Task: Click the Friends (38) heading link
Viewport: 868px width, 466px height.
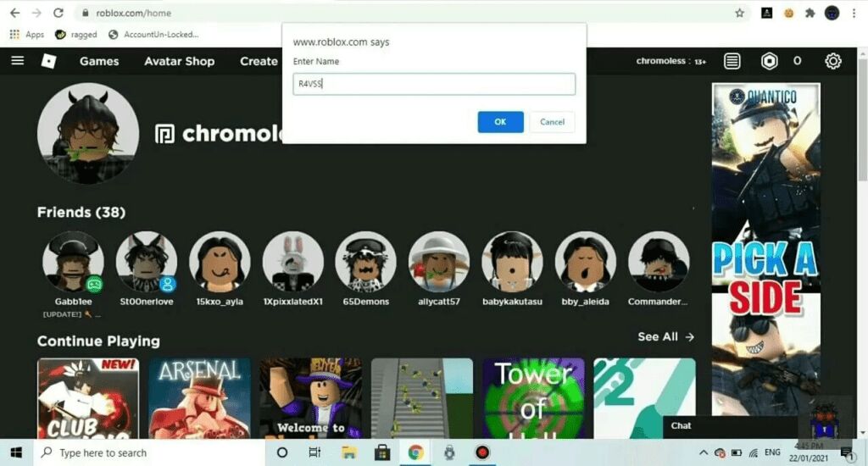Action: point(81,213)
